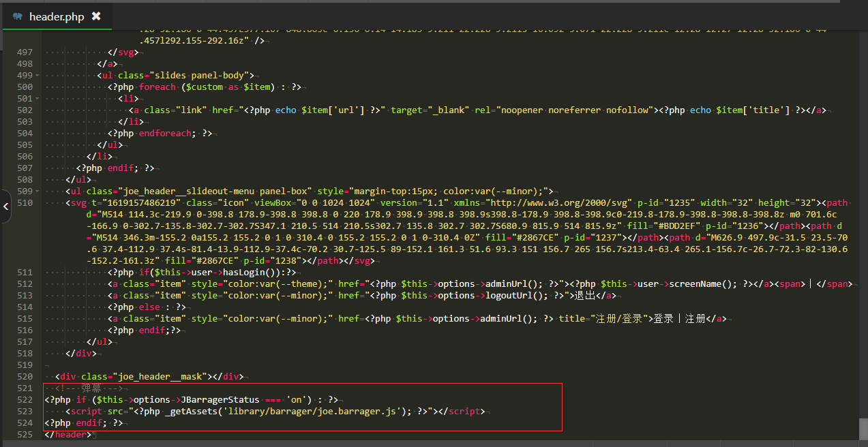Click $item['title'] on line 502
This screenshot has width=868, height=447.
click(753, 110)
